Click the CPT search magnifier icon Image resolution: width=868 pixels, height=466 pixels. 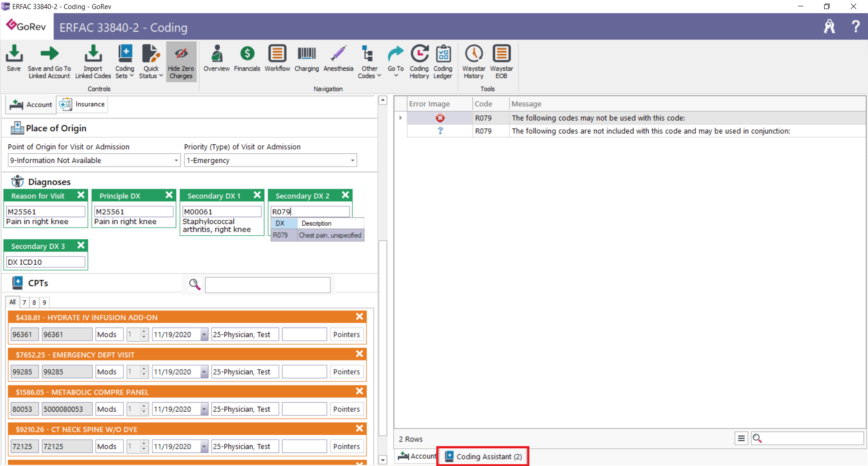pos(194,284)
